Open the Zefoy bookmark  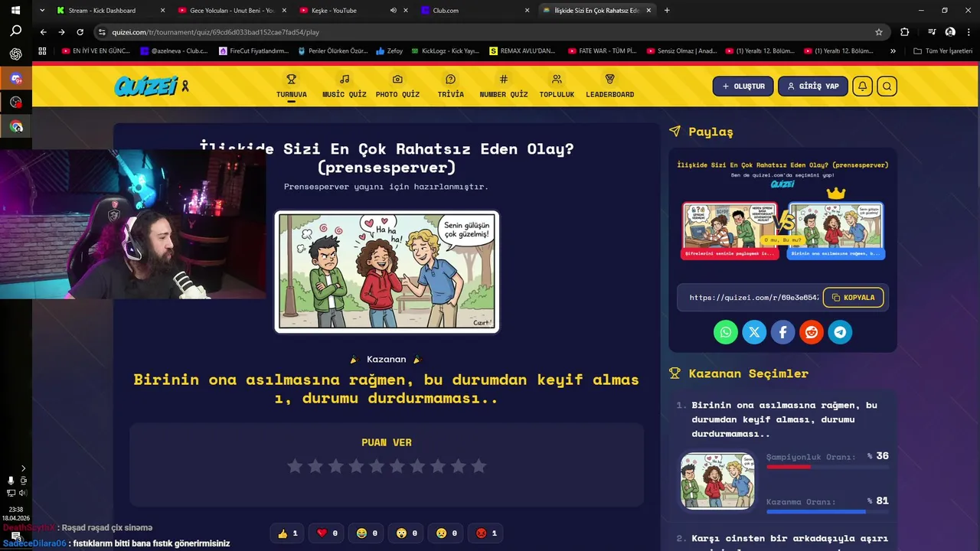pyautogui.click(x=389, y=51)
